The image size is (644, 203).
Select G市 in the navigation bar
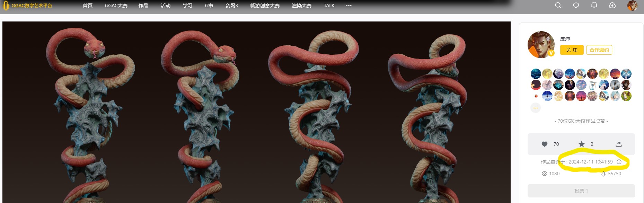[209, 6]
